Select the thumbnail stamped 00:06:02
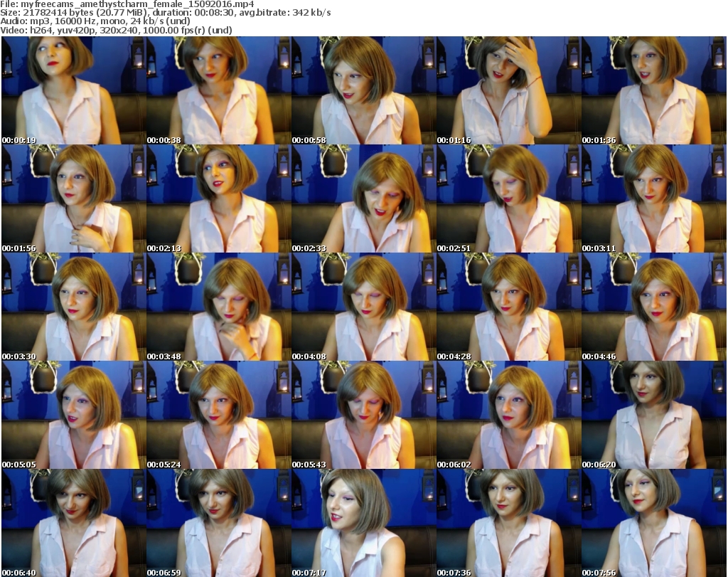 tap(509, 415)
